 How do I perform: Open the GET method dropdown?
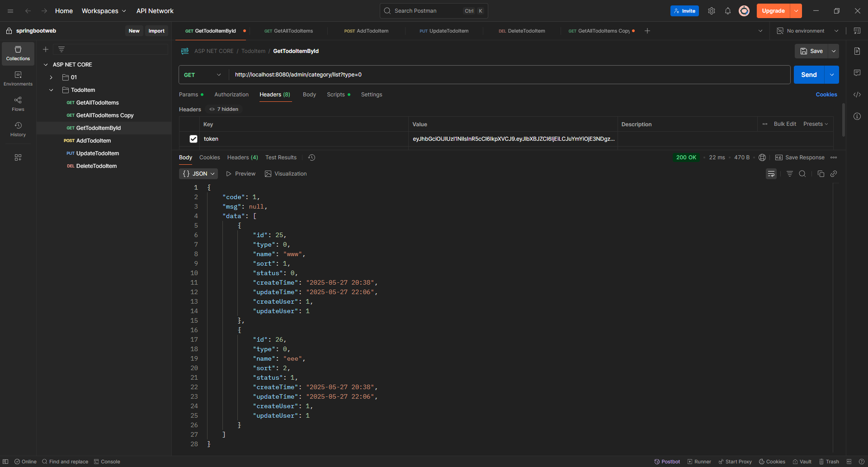(x=203, y=75)
